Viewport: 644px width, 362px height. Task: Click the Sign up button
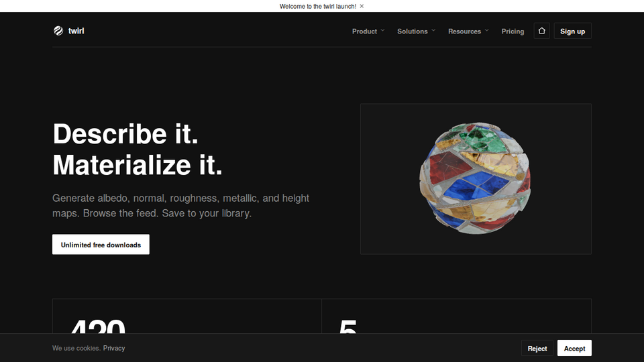click(x=572, y=32)
